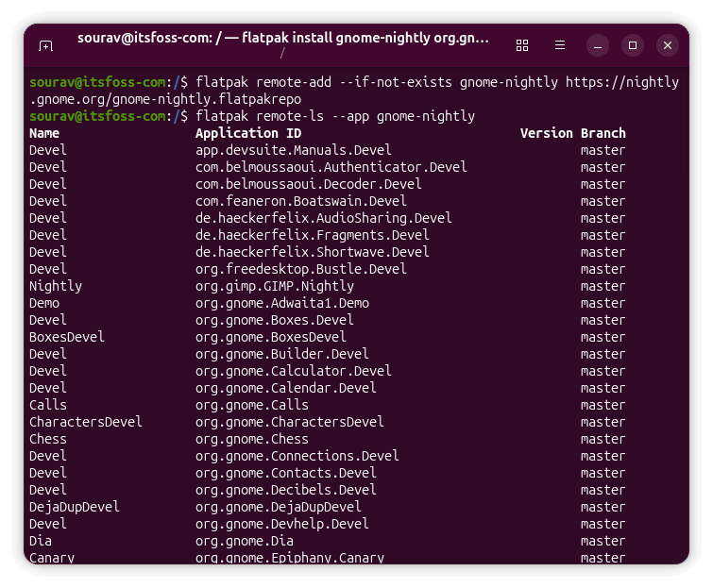The width and height of the screenshot is (713, 588).
Task: Click org.gnome.DejaDupDevel application ID
Action: point(279,507)
